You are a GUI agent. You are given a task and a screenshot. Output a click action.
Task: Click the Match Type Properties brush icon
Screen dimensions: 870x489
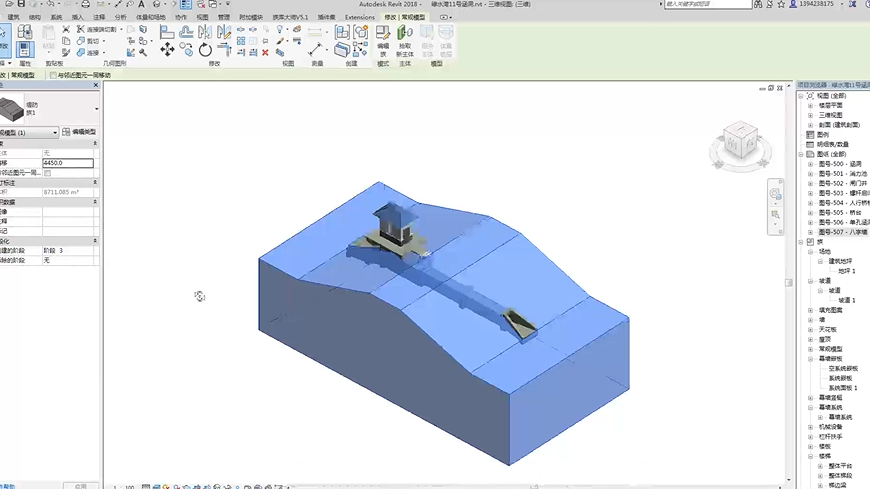click(x=66, y=53)
